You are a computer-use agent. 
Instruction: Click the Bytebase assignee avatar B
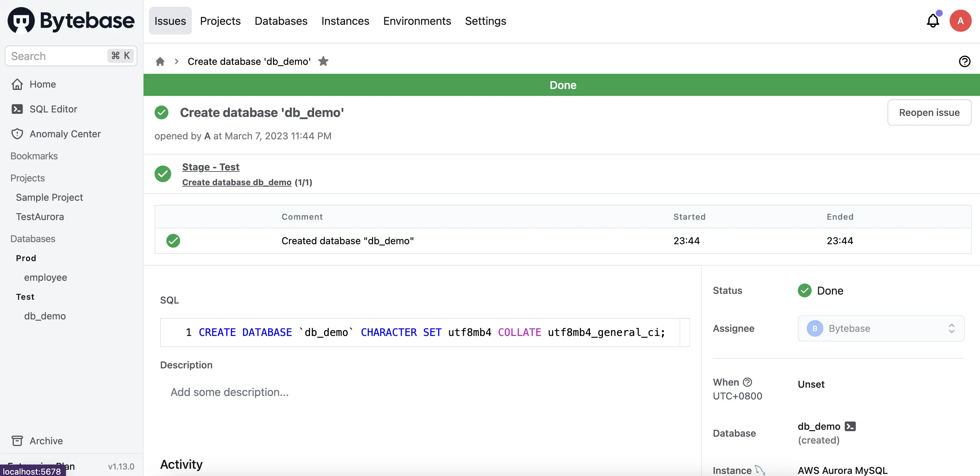click(814, 328)
